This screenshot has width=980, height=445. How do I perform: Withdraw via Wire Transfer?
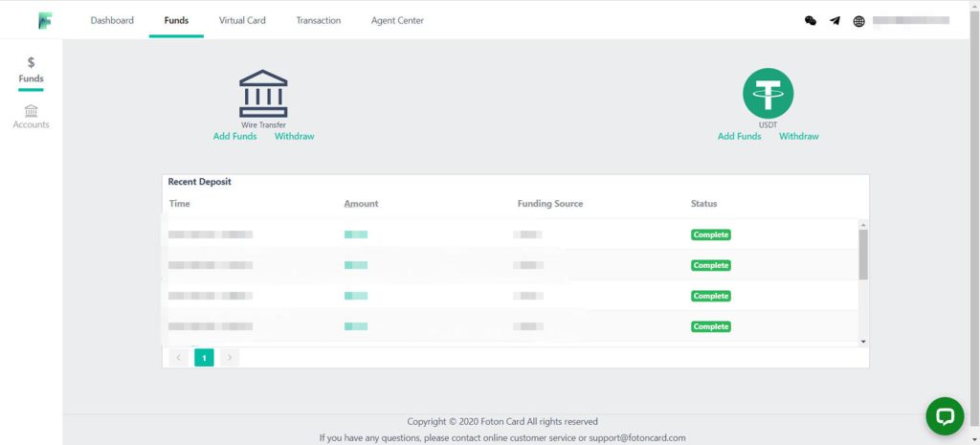click(295, 136)
